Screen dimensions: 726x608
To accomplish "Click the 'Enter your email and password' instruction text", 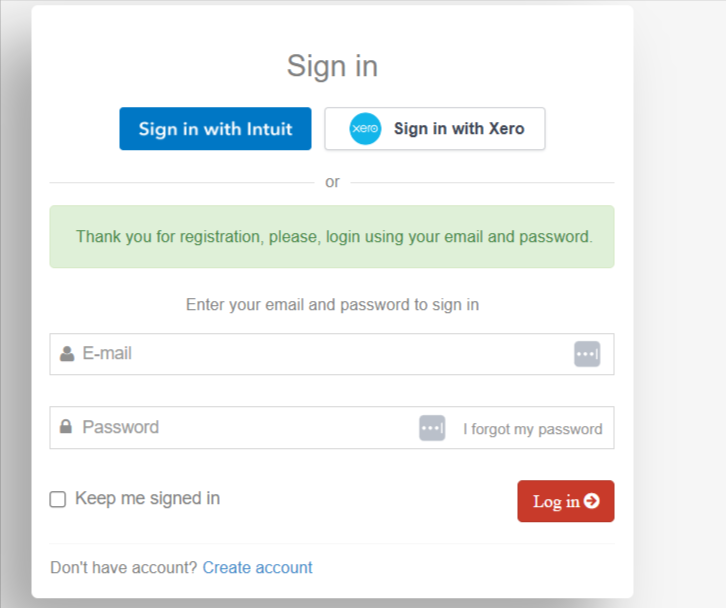I will coord(332,304).
